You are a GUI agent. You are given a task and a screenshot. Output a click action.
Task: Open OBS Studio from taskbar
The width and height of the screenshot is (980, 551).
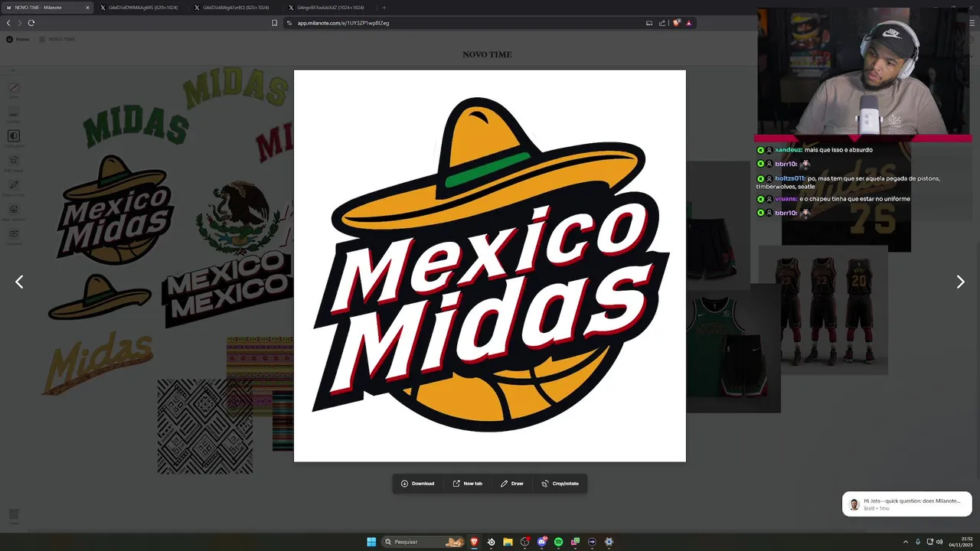click(524, 542)
